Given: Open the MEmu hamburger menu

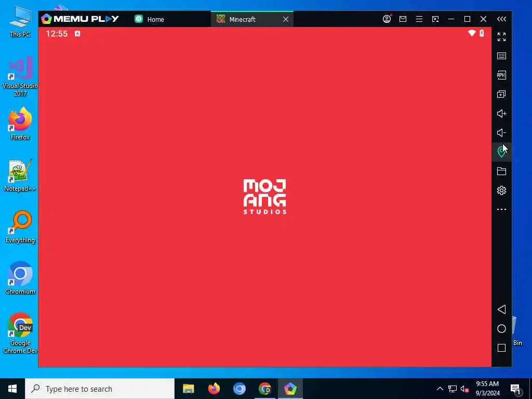Looking at the screenshot, I should pos(419,19).
